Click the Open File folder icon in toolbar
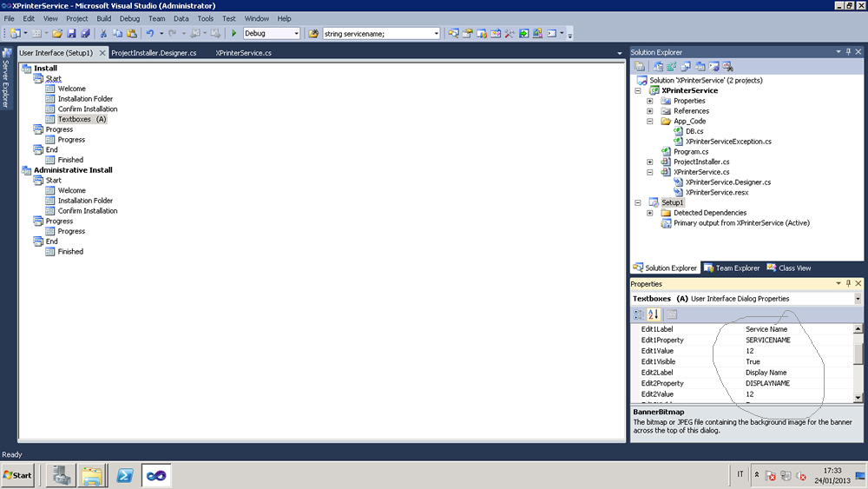The height and width of the screenshot is (489, 868). coord(57,33)
